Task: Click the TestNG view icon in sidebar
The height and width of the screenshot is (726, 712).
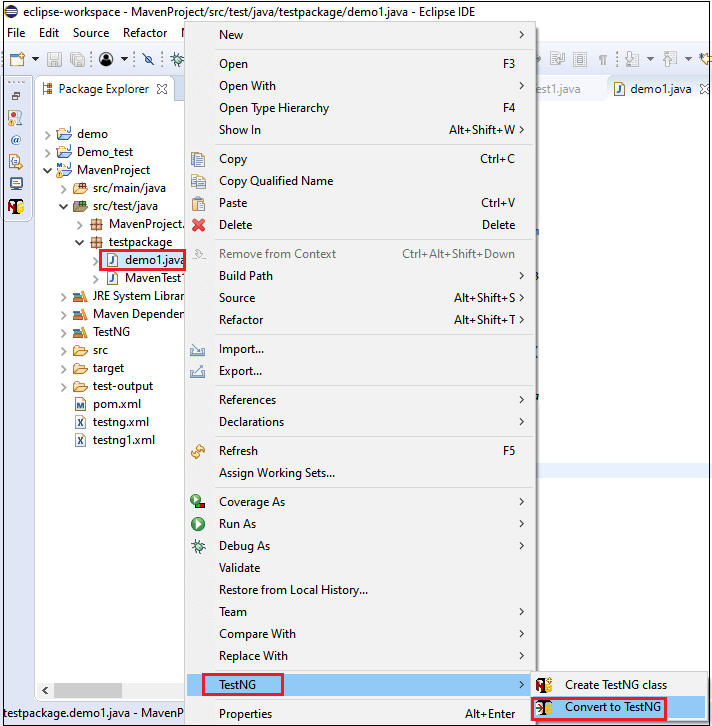Action: [x=16, y=207]
